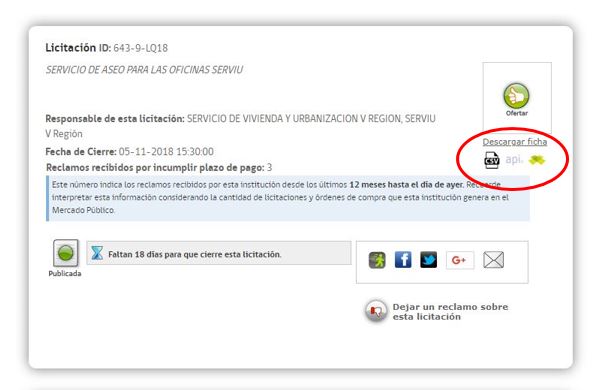Send licitación by email envelope icon
This screenshot has width=609, height=390.
(493, 260)
